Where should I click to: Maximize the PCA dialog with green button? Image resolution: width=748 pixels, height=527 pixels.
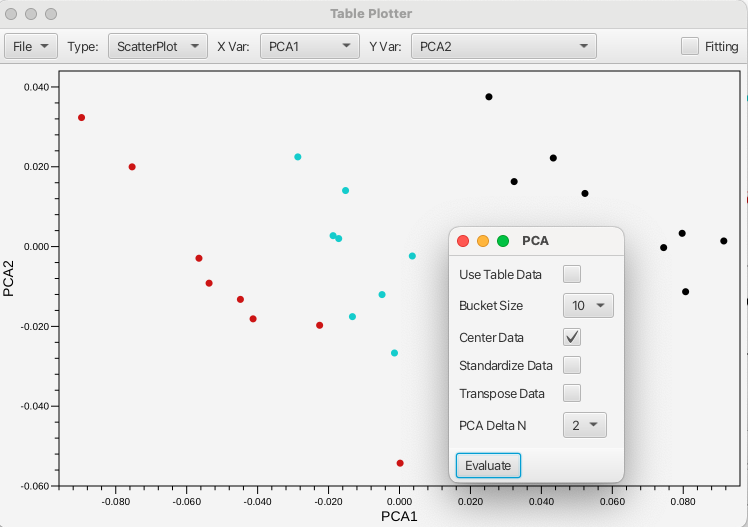(503, 241)
